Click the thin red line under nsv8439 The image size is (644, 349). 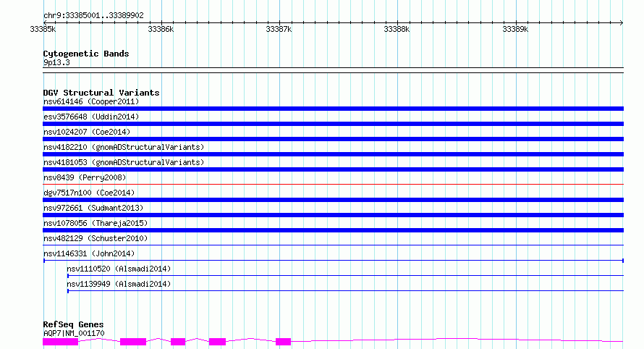[333, 184]
